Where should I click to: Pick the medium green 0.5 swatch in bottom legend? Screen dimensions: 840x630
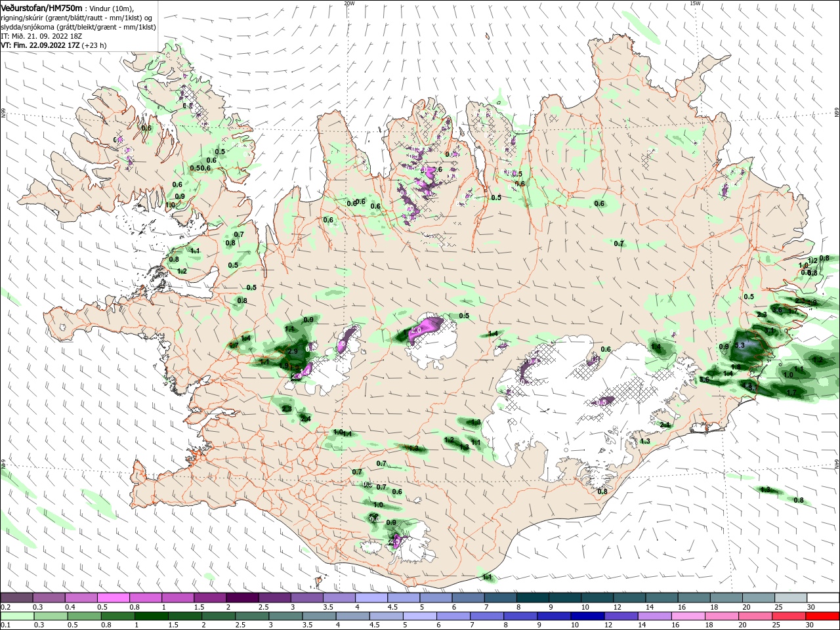[85, 616]
